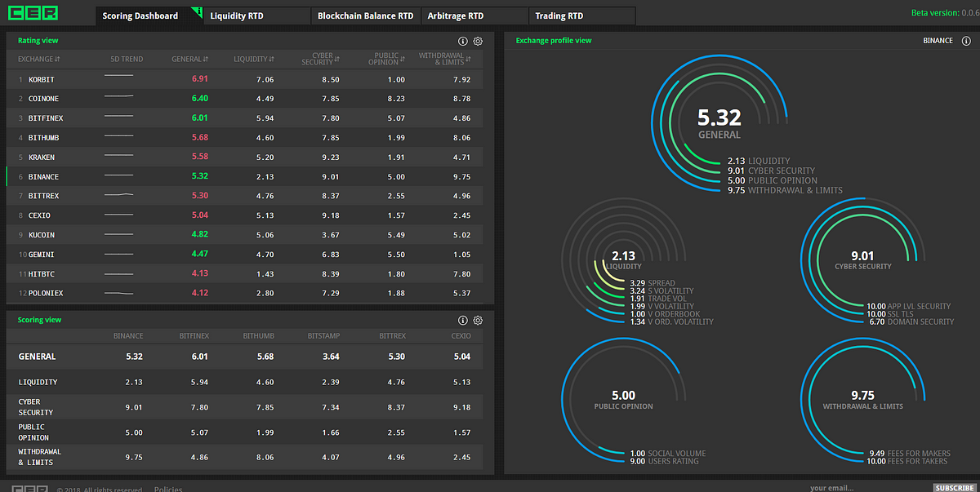Sort Rating view by WITHDRAWAL & LIMITS column
Image resolution: width=980 pixels, height=492 pixels.
445,59
